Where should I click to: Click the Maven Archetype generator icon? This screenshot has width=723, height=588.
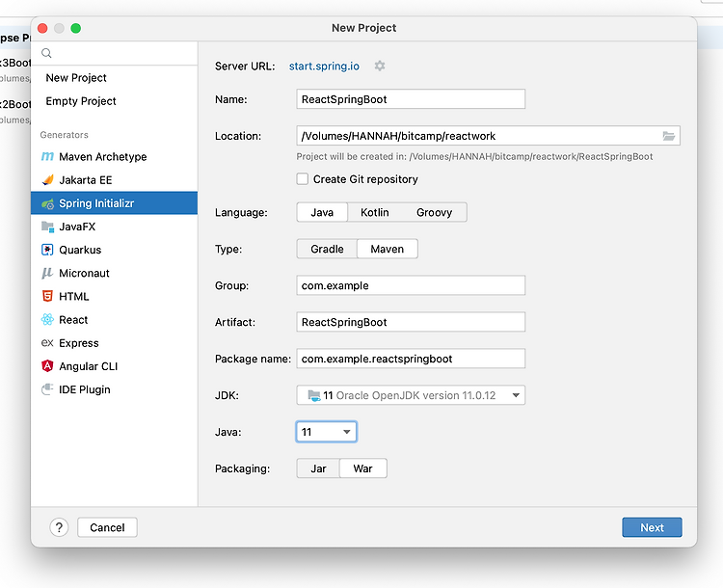tap(47, 157)
